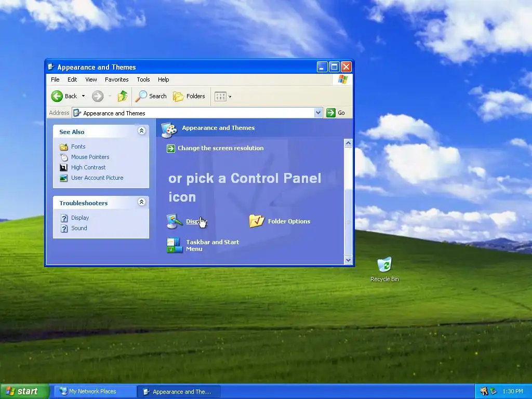Screen dimensions: 532x399
Task: Collapse the Troubleshooters panel
Action: tap(141, 202)
